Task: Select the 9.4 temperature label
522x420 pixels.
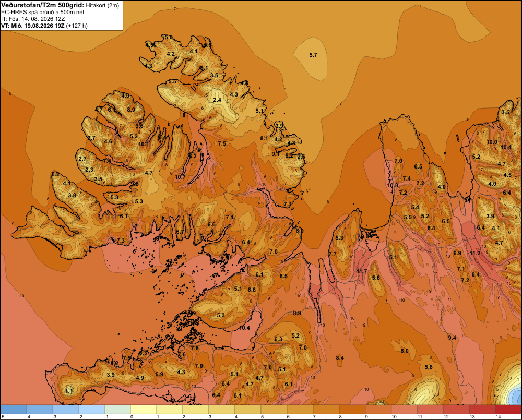Action: (x=452, y=338)
